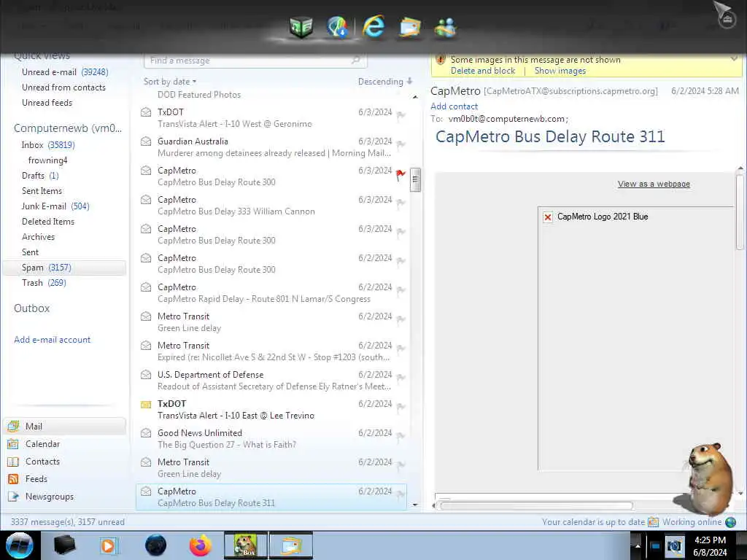Flag the Good News Unlimited message

pyautogui.click(x=401, y=437)
